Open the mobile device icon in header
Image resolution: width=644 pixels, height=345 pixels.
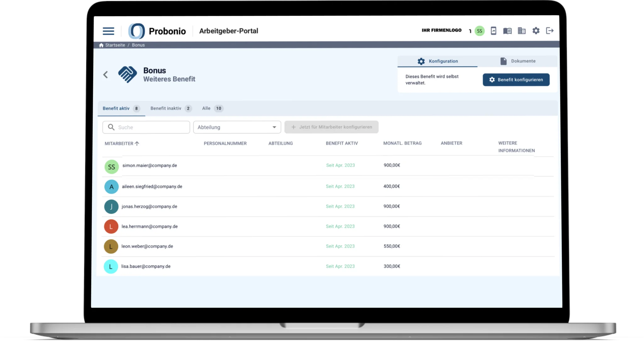pos(493,31)
